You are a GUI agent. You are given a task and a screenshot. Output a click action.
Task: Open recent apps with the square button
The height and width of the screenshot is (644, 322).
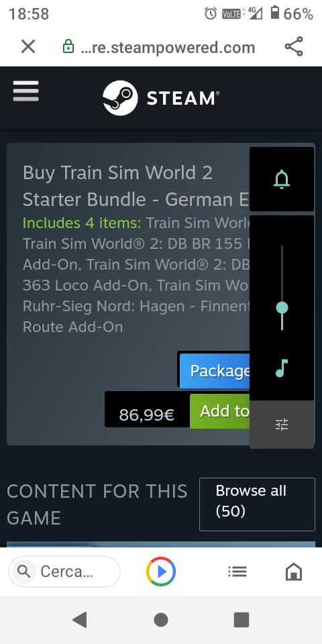pyautogui.click(x=241, y=619)
